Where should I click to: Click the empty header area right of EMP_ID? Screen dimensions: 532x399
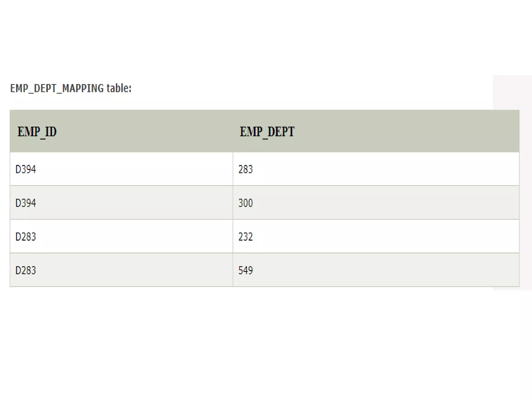click(x=143, y=132)
